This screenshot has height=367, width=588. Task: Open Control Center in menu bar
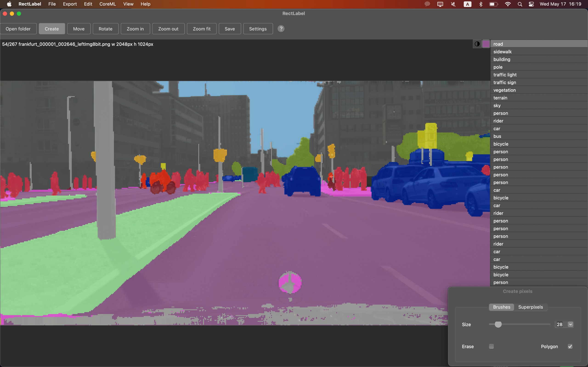coord(531,4)
